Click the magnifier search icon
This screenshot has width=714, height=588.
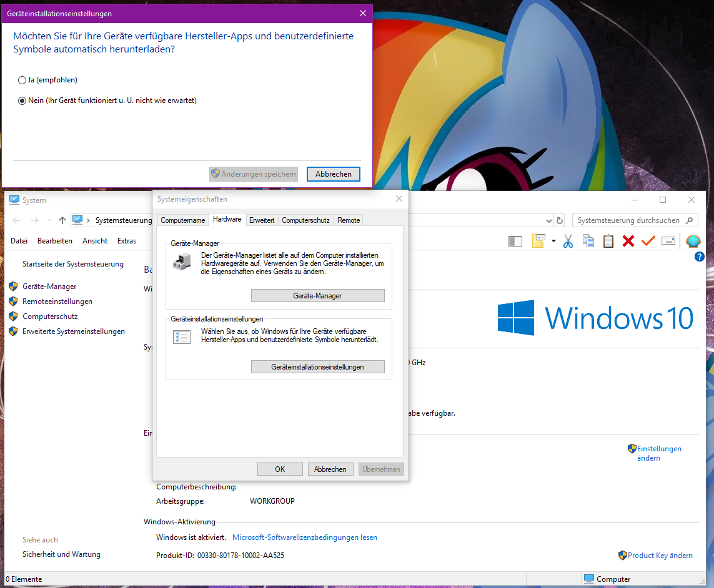coord(690,220)
